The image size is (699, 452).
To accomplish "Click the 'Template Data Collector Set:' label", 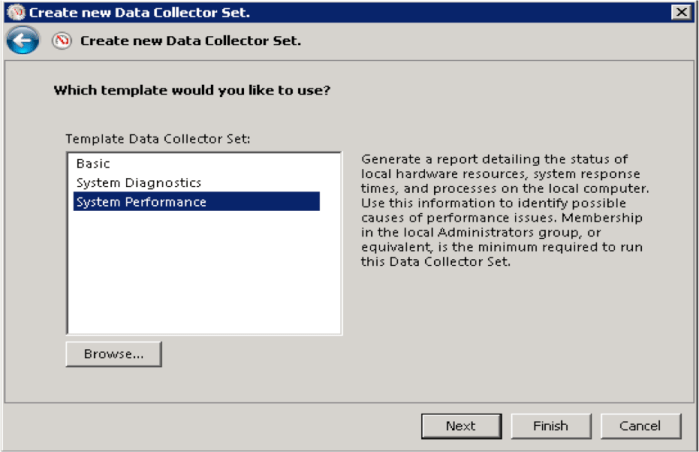I will (x=158, y=139).
